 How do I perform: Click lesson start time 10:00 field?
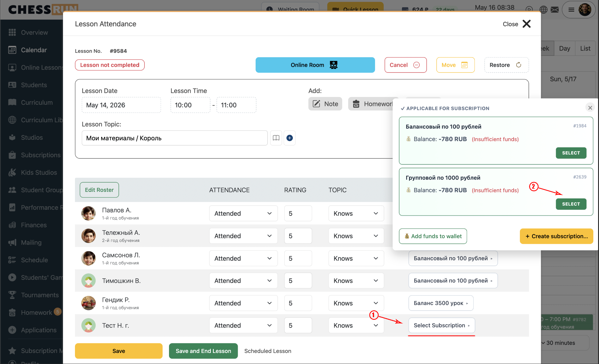[x=190, y=105]
